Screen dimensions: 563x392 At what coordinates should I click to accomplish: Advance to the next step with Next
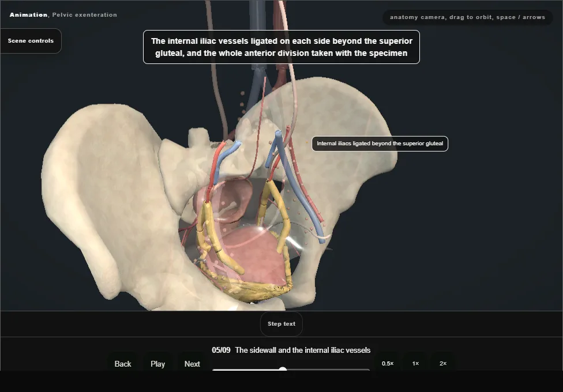192,364
